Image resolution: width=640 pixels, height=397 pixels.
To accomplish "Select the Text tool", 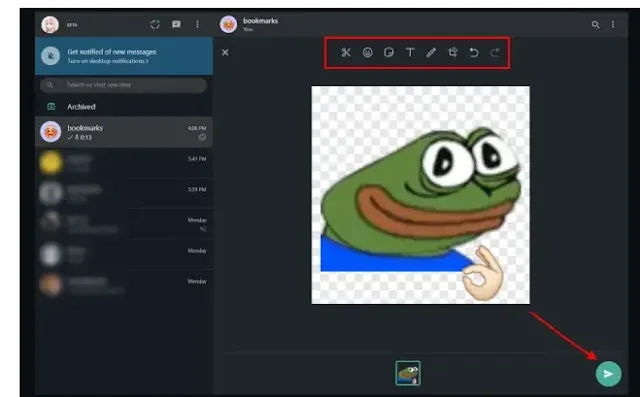I will pos(410,52).
